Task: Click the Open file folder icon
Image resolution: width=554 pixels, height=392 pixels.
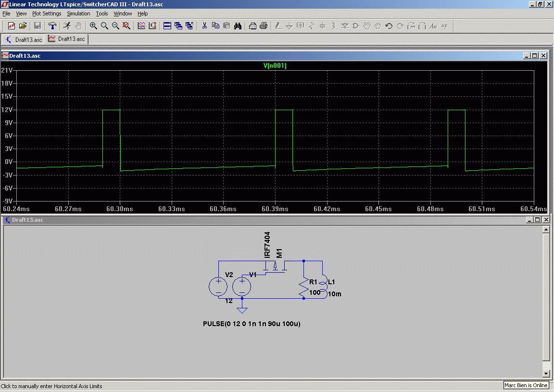Action: [x=23, y=26]
